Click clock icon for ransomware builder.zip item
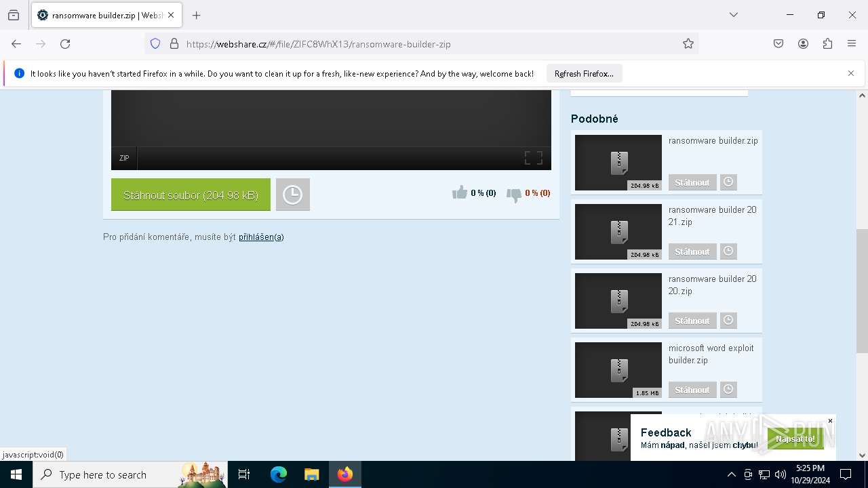 [728, 182]
